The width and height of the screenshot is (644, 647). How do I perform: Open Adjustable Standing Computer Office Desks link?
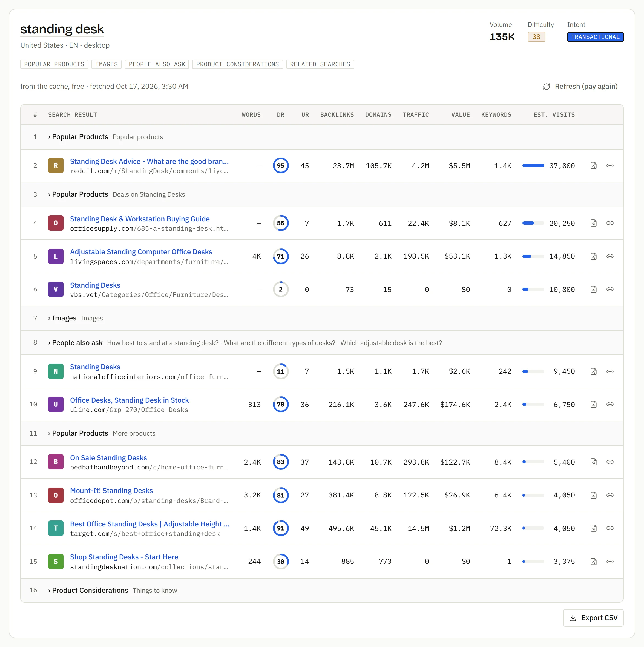point(141,252)
